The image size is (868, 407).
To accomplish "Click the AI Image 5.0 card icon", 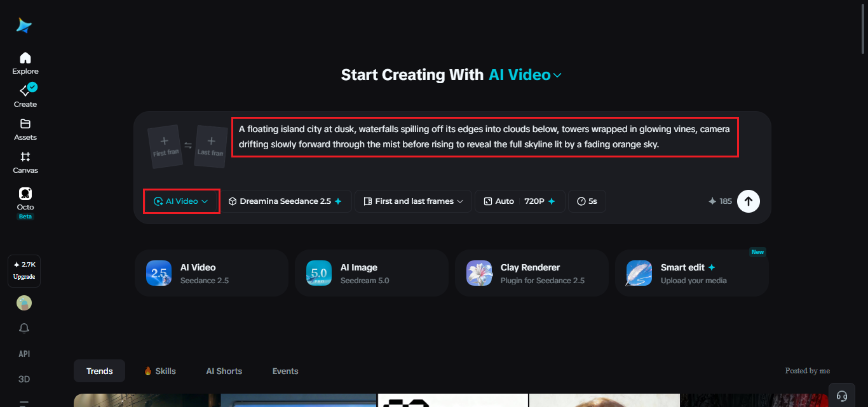I will 319,273.
